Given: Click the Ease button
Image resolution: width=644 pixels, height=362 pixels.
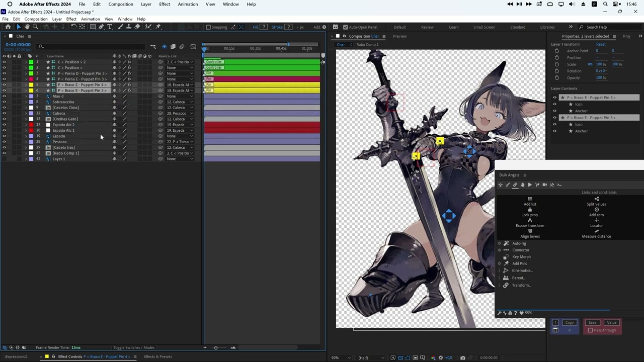Looking at the screenshot, I should tap(592, 322).
